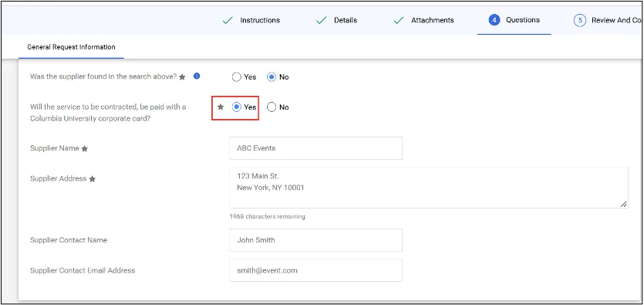Click the '1968 characters remaining' text
The width and height of the screenshot is (644, 305).
[268, 216]
